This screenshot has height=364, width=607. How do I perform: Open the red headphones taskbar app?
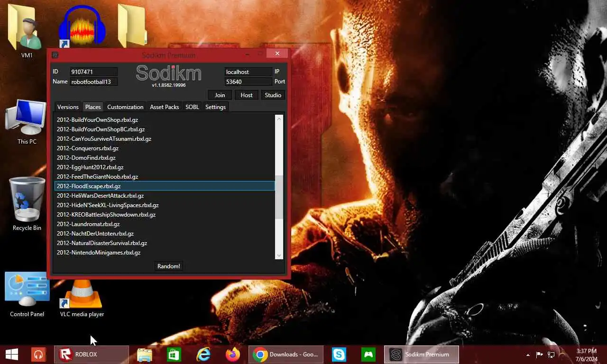click(x=38, y=354)
